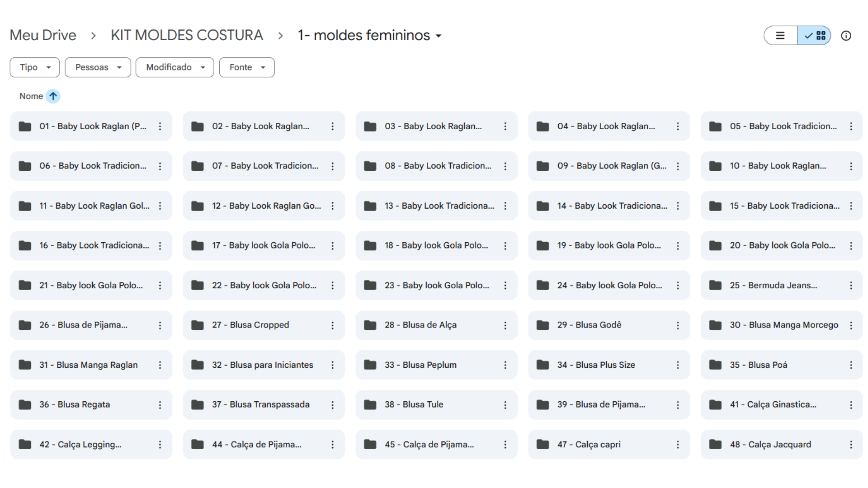Navigate to Meu Drive breadcrumb
The width and height of the screenshot is (868, 488).
[x=43, y=35]
